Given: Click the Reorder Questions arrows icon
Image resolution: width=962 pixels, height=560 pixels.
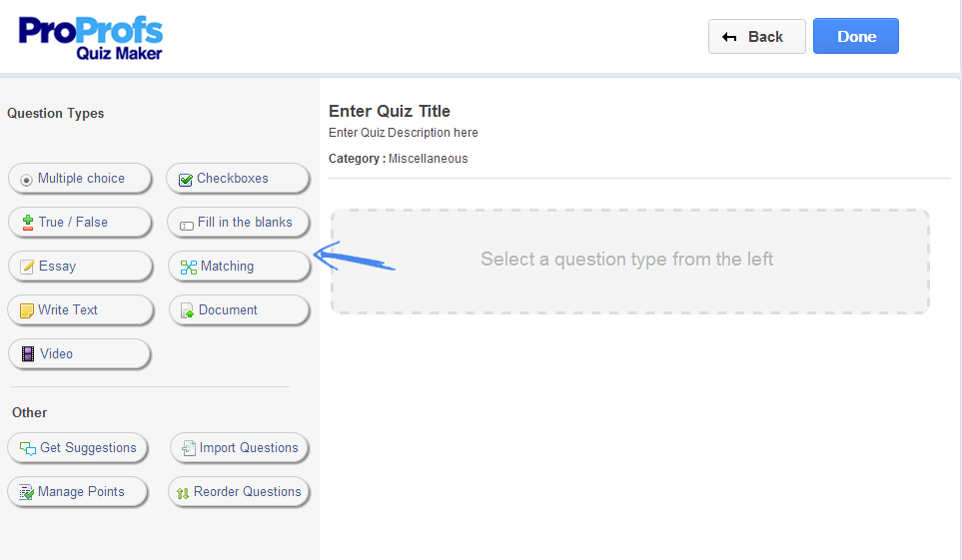Looking at the screenshot, I should click(x=183, y=492).
